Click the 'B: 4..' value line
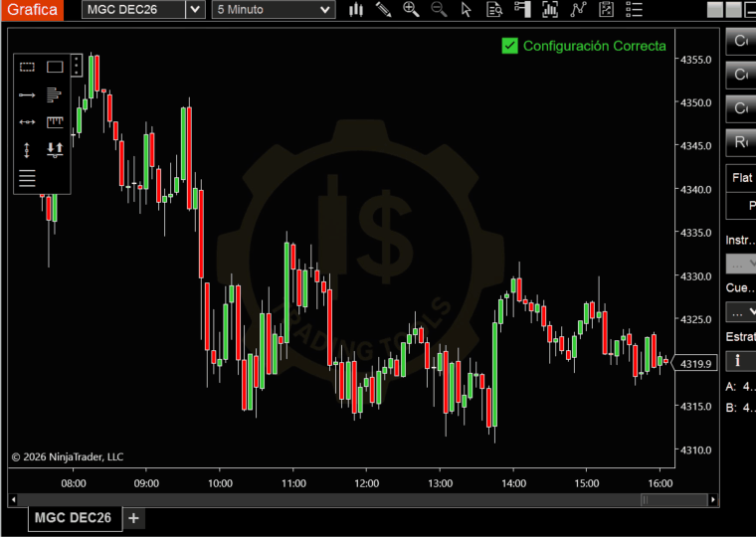The height and width of the screenshot is (537, 756). [x=740, y=408]
